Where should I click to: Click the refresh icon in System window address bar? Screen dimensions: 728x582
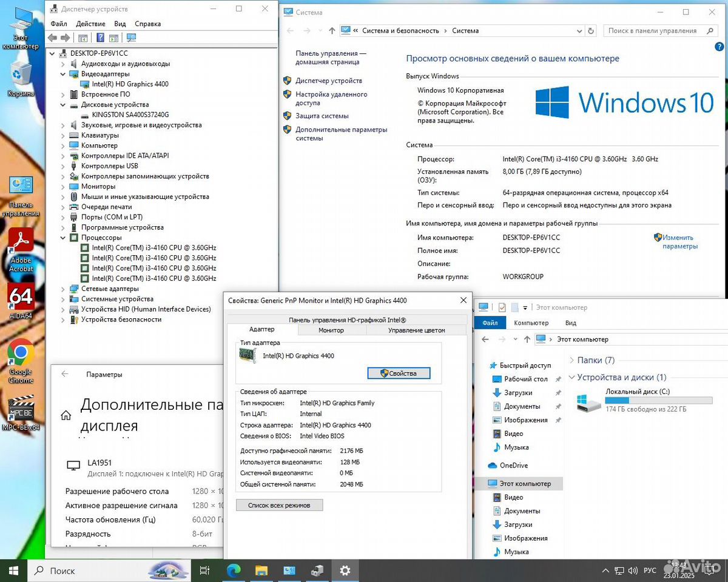(x=591, y=30)
